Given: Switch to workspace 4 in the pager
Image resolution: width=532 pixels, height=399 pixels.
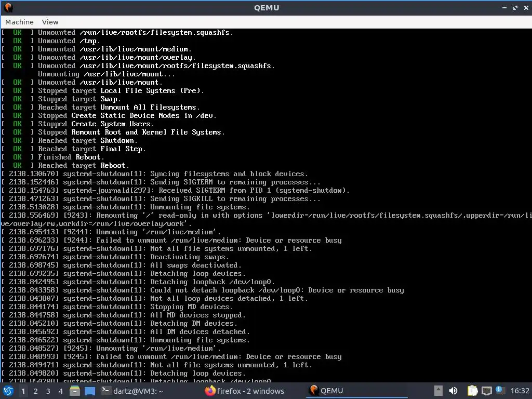Looking at the screenshot, I should 61,391.
